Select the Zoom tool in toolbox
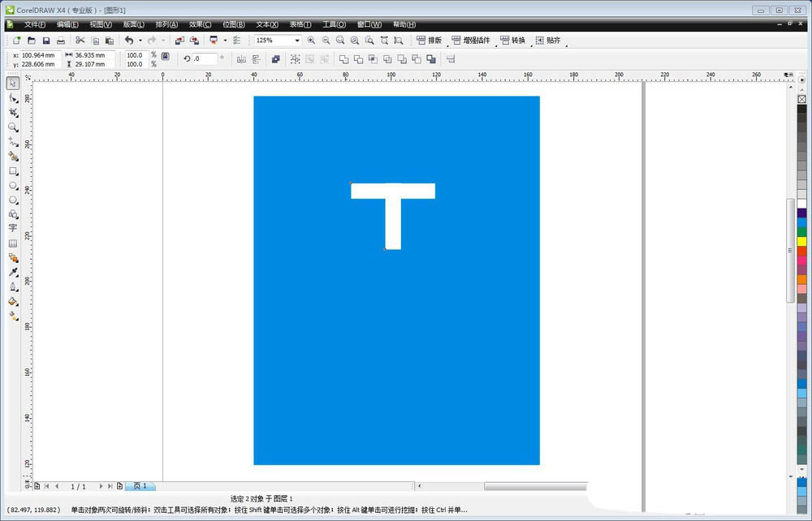The height and width of the screenshot is (521, 812). point(13,127)
